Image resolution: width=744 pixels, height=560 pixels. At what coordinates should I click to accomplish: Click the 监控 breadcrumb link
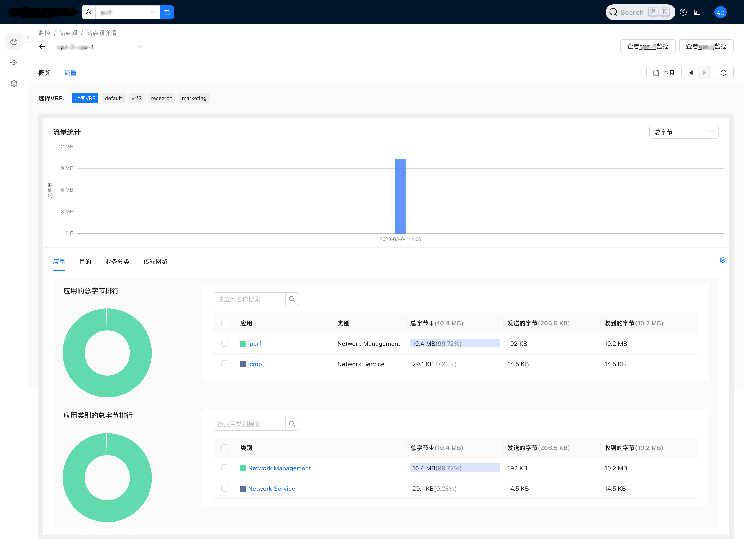pyautogui.click(x=44, y=33)
